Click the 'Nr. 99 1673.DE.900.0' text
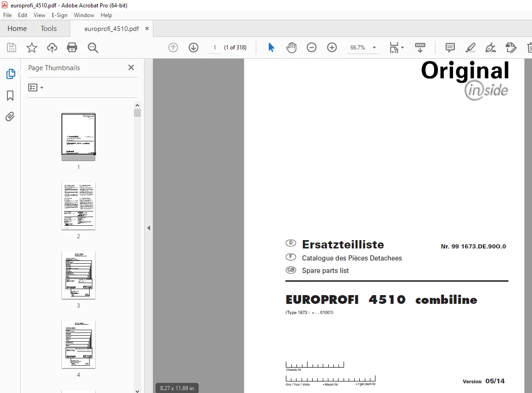The width and height of the screenshot is (532, 393). 473,247
